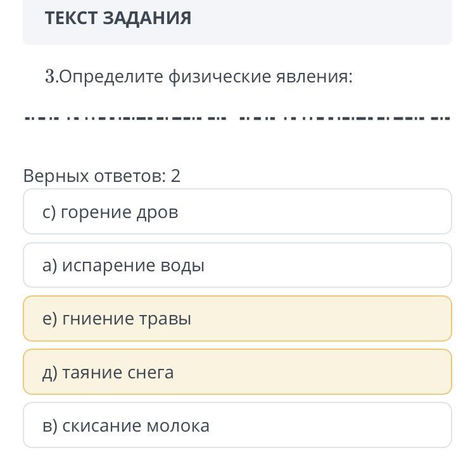Viewport: 475px width, 476px height.
Task: Select the answer 'с) горение дров'
Action: (x=237, y=212)
